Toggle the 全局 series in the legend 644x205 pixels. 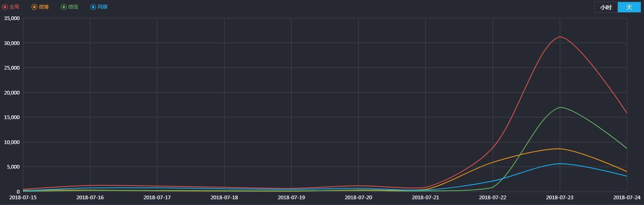[x=11, y=7]
